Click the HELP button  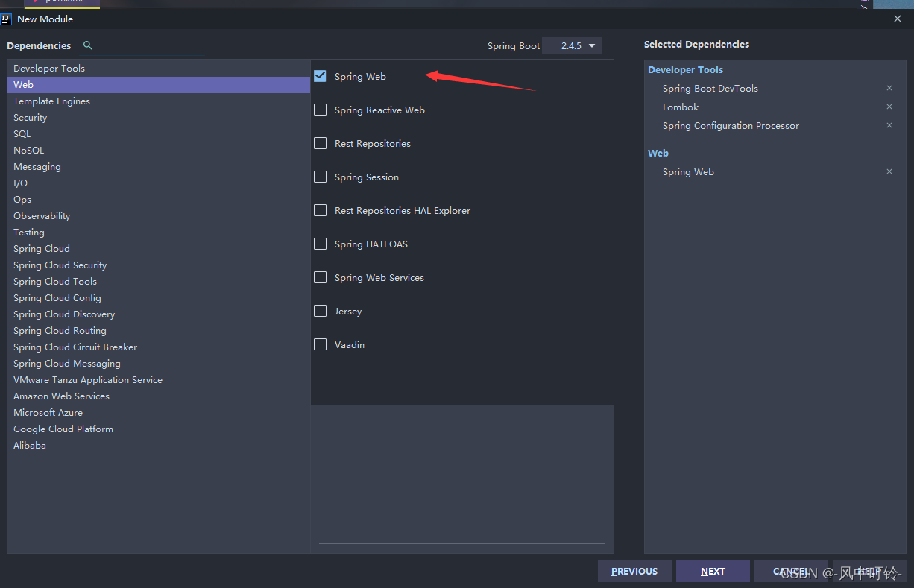coord(869,571)
